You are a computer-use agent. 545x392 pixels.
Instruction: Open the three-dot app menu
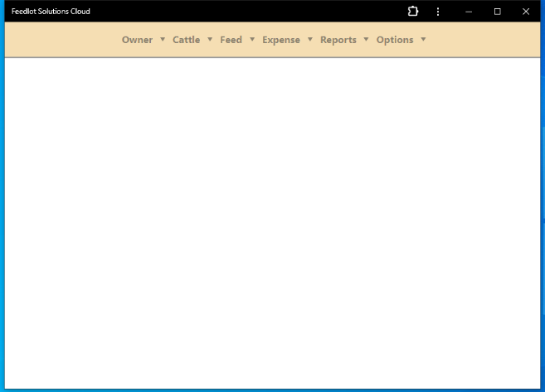coord(438,12)
